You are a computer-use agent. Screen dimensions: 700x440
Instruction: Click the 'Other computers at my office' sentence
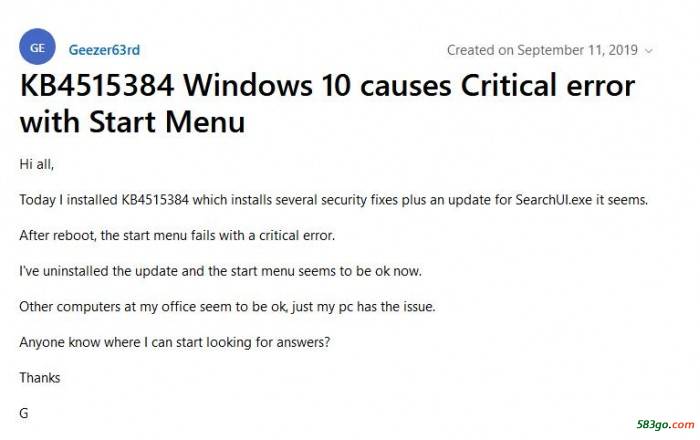pos(227,307)
